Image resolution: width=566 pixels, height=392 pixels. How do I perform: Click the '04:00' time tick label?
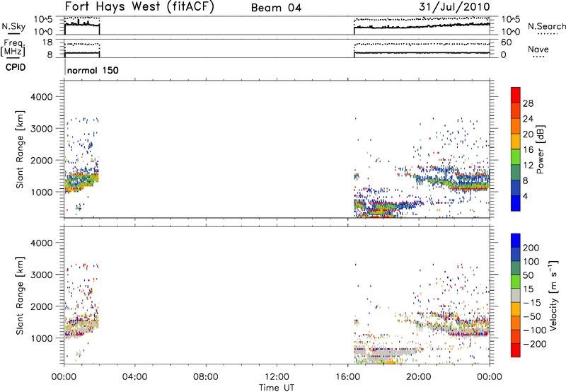click(x=134, y=377)
